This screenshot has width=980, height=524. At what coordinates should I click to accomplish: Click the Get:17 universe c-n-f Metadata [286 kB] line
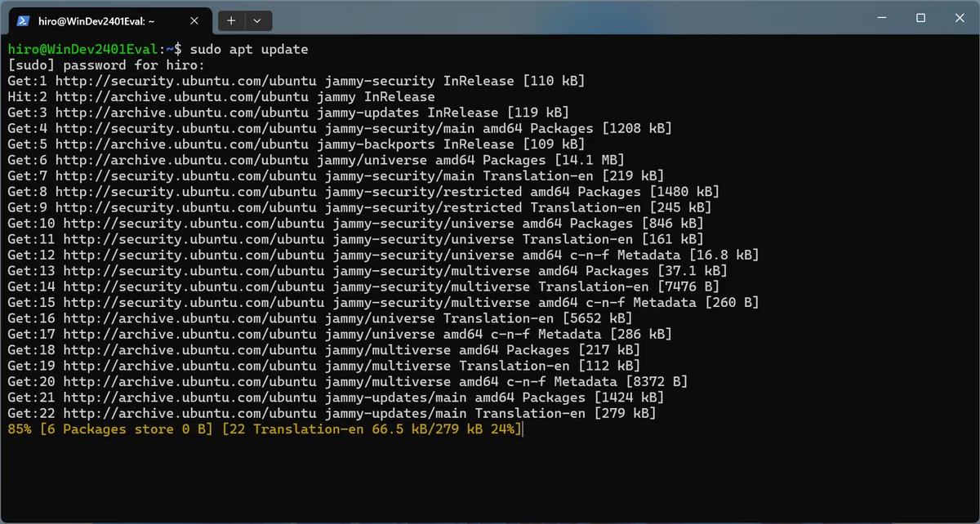pyautogui.click(x=340, y=334)
